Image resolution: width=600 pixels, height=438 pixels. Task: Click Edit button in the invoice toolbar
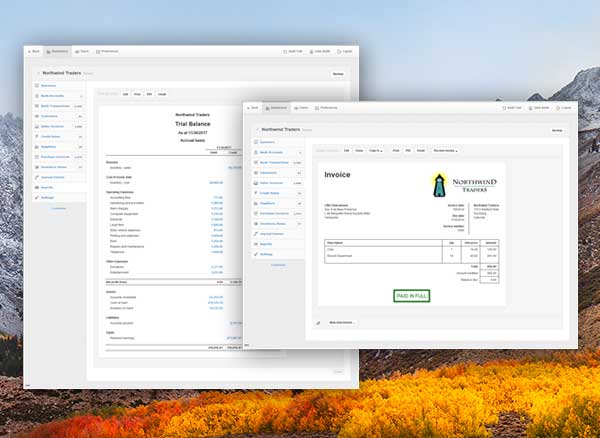click(347, 151)
